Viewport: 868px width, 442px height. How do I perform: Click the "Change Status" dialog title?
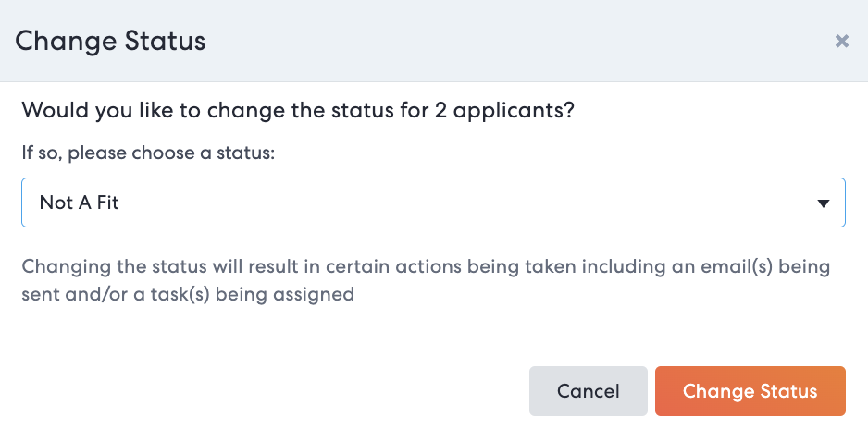pyautogui.click(x=110, y=41)
